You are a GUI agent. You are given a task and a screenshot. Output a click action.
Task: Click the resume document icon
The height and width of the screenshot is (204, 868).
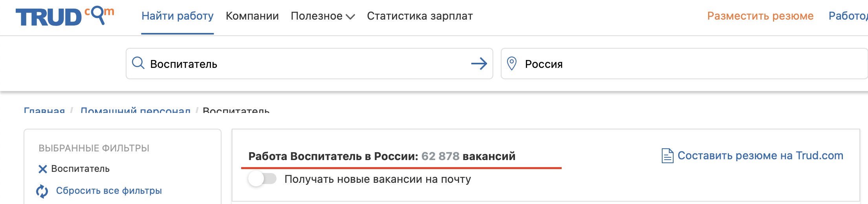667,156
